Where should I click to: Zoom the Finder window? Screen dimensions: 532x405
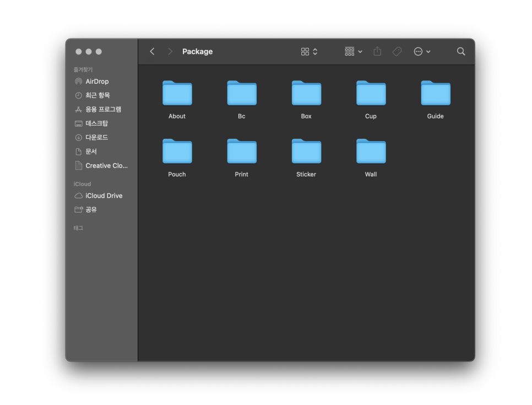tap(99, 52)
